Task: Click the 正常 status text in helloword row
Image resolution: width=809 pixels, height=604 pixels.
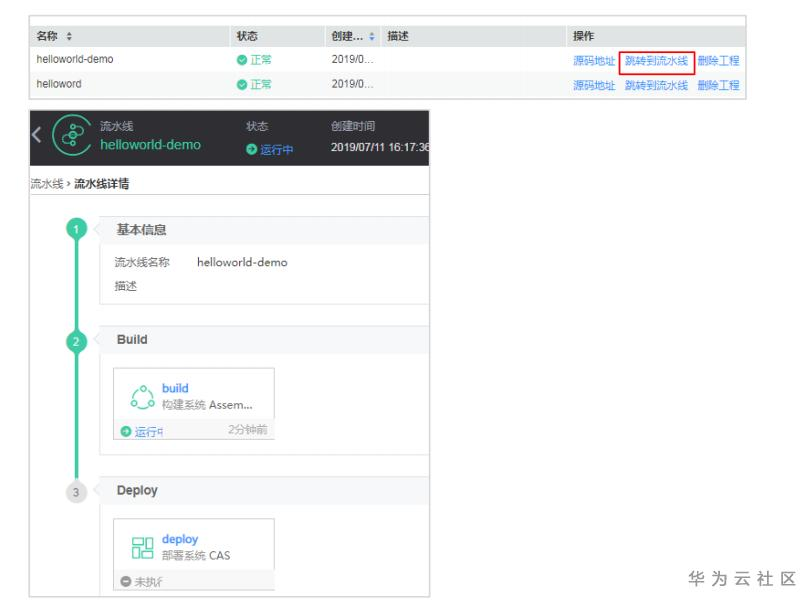Action: (x=261, y=85)
